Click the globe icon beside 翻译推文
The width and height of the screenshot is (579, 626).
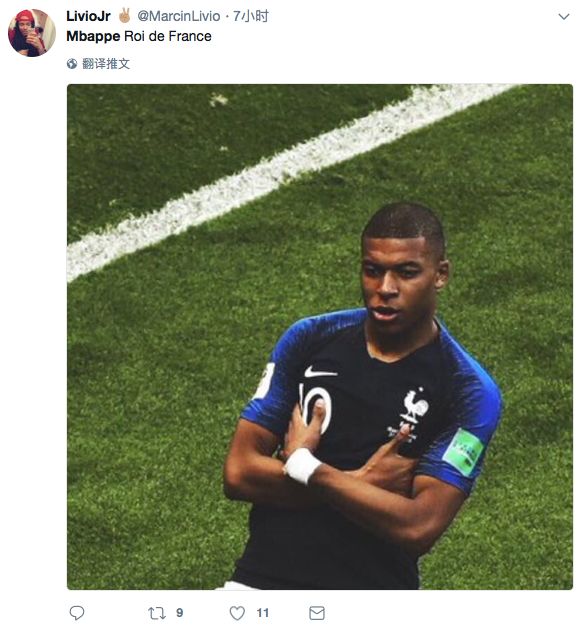tap(72, 63)
